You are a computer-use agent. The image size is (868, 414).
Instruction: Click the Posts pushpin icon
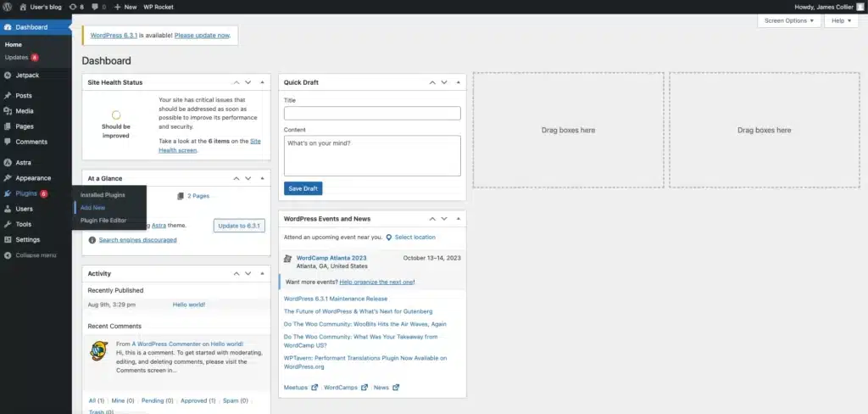[7, 95]
